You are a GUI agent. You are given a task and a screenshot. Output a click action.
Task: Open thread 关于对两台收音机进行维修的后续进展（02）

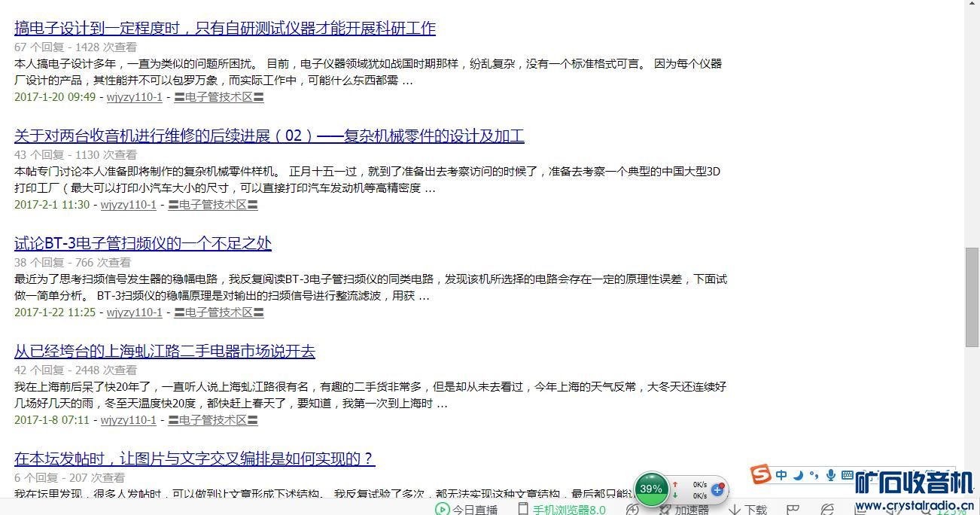point(269,136)
